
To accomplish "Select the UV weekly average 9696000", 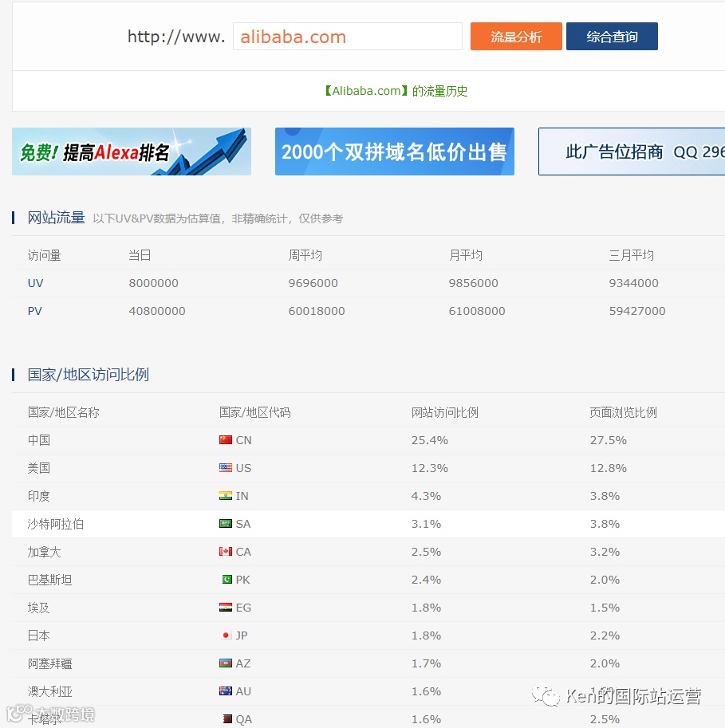I will click(x=313, y=283).
